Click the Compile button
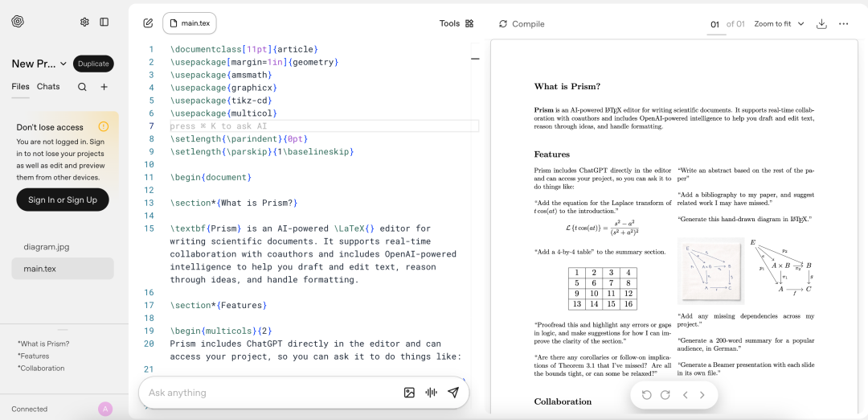This screenshot has width=868, height=420. pos(522,24)
